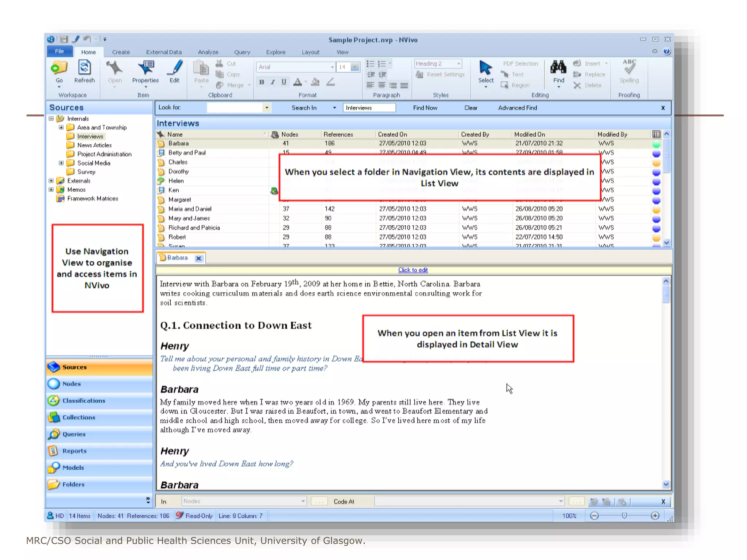Toggle Italic formatting button
This screenshot has width=747, height=560.
(x=272, y=82)
